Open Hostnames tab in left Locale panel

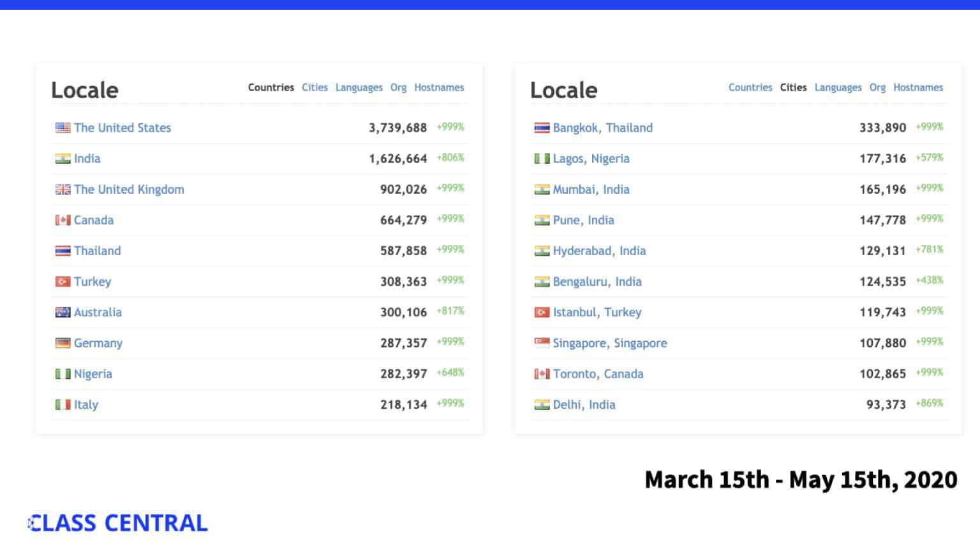439,87
